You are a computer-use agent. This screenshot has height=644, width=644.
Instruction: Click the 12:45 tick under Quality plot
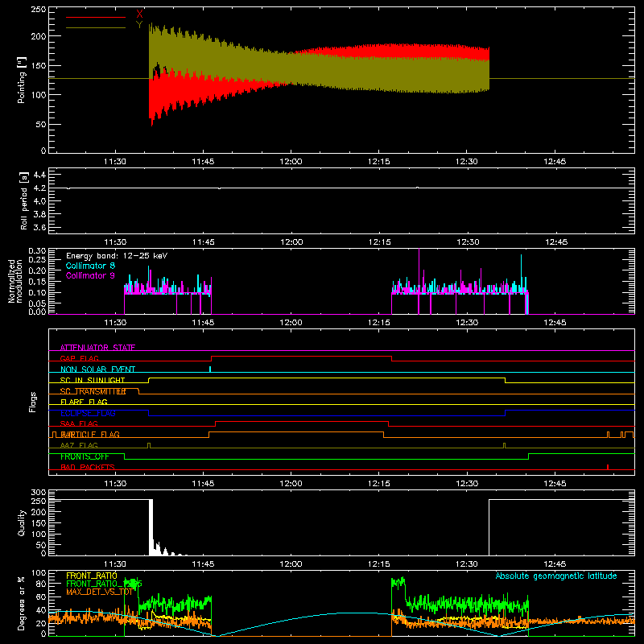[555, 564]
